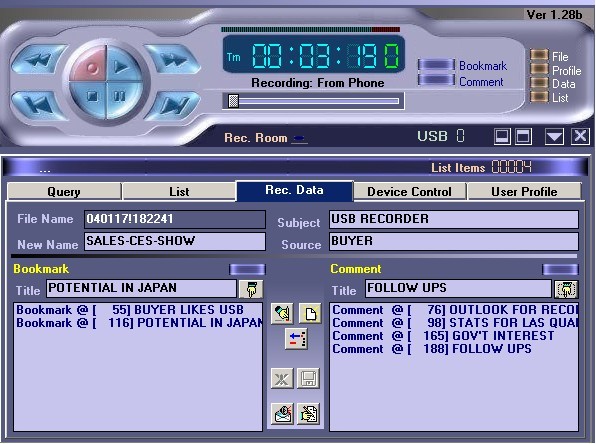Click the floppy disk save icon
Screen dimensions: 596x444
(x=308, y=378)
